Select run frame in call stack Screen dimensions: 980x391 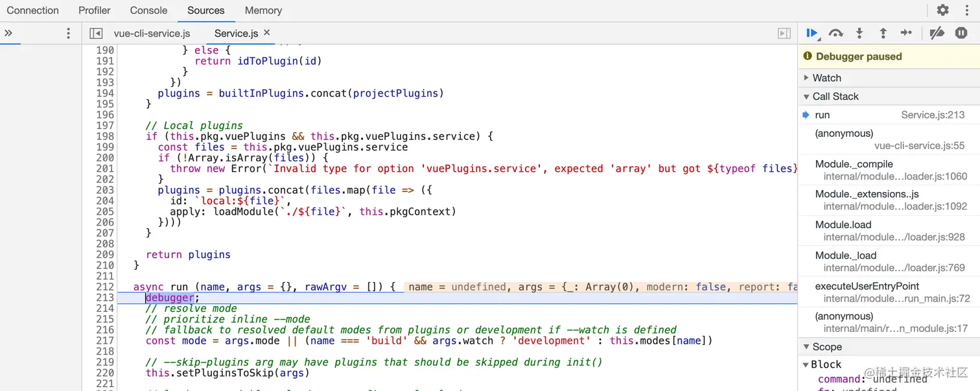889,115
